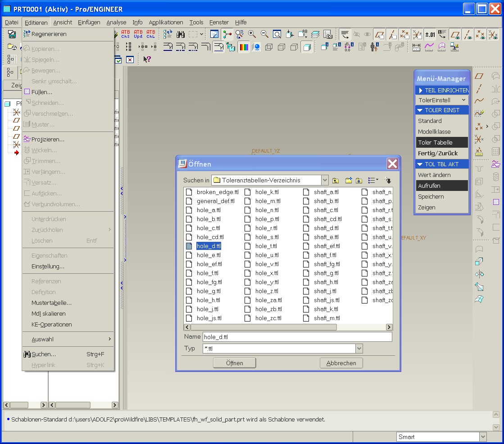The width and height of the screenshot is (504, 444).
Task: Open the Smart selection filter dropdown
Action: [x=482, y=437]
